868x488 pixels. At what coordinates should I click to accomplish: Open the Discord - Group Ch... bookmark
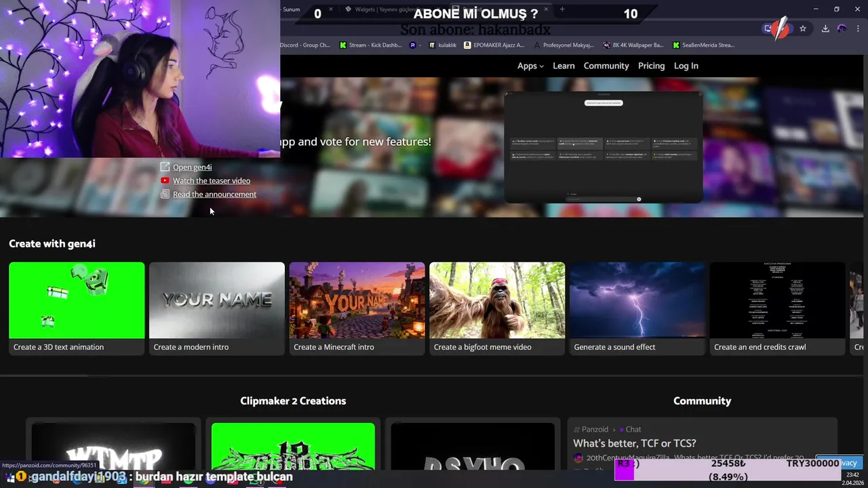tap(304, 45)
